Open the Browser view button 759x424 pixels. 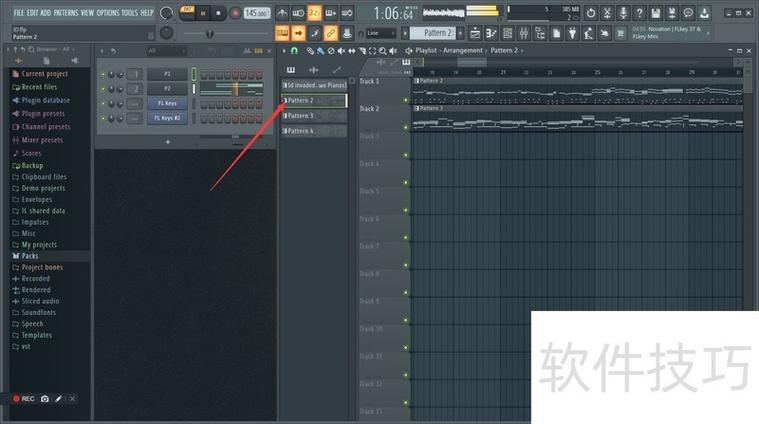tap(540, 33)
